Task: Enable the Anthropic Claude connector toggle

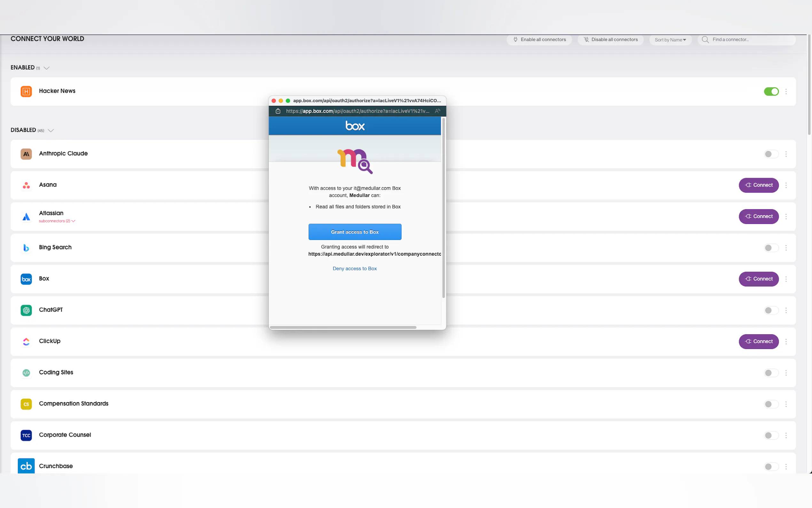Action: 771,154
